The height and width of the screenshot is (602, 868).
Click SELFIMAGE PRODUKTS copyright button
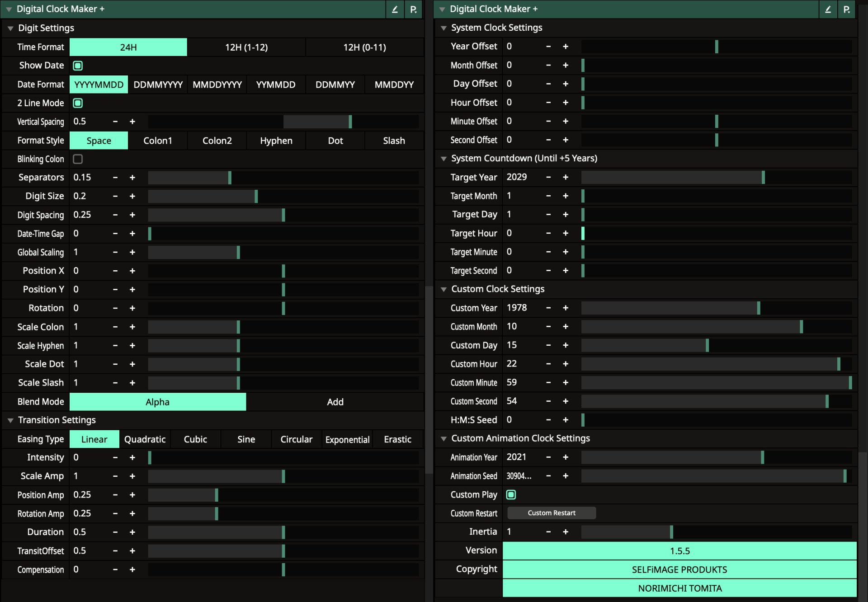679,569
